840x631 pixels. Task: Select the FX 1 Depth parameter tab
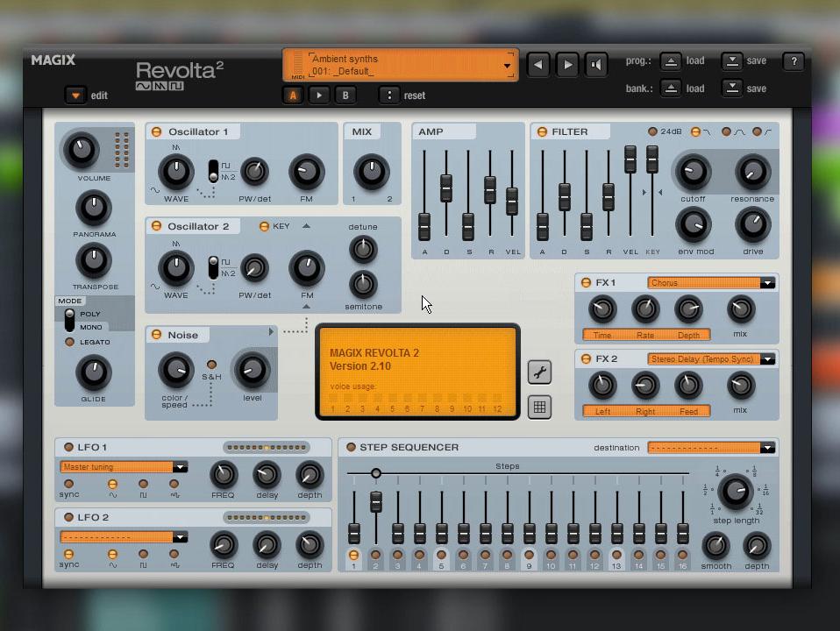tap(689, 336)
